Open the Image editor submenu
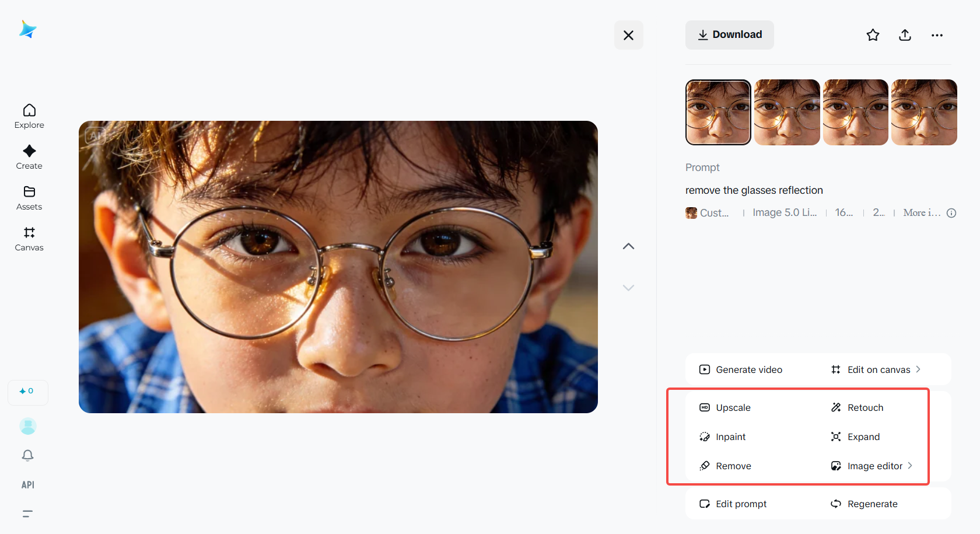The image size is (980, 534). pos(871,466)
